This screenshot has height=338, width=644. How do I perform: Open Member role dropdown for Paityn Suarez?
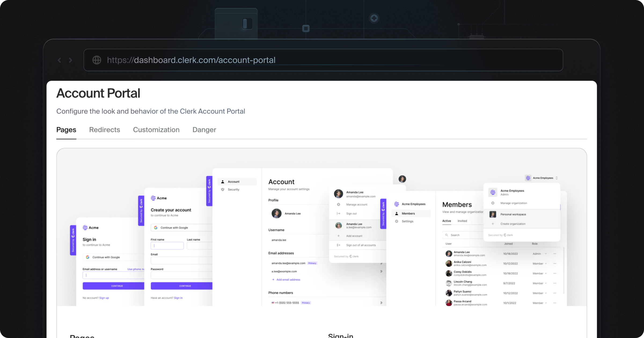pos(540,293)
